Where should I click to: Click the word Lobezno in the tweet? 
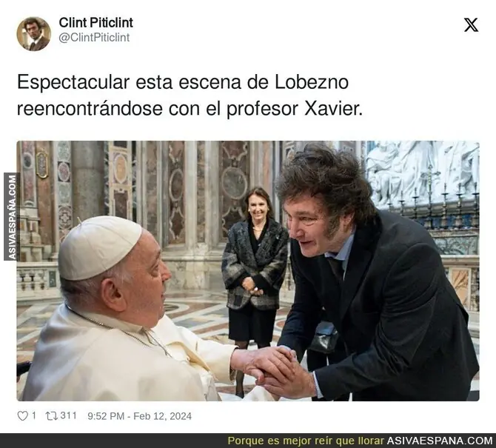(x=312, y=82)
